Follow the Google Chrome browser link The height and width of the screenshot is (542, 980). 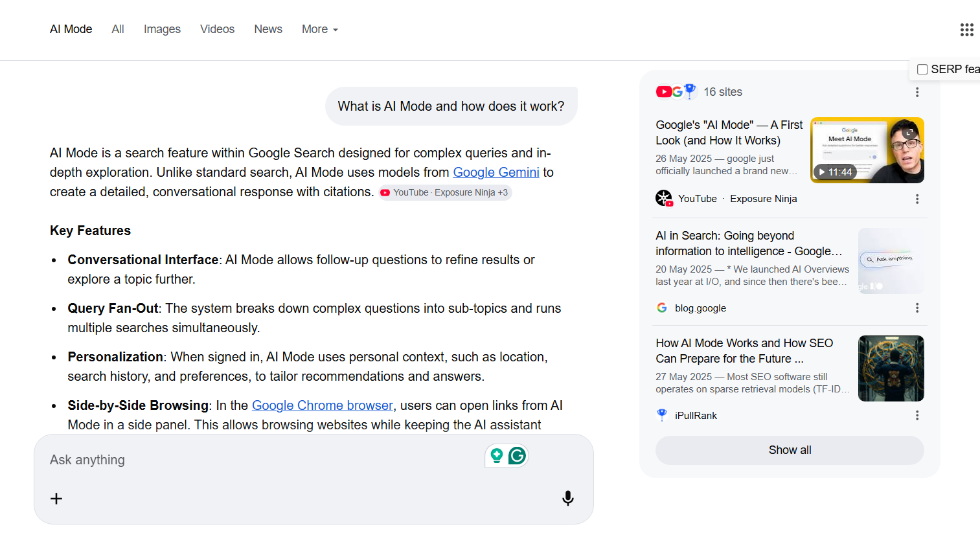coord(323,405)
